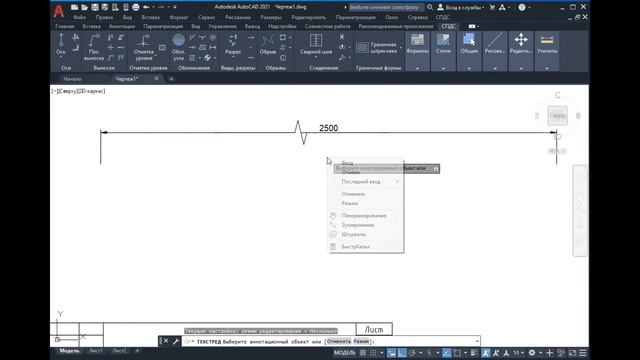Switch to the Аннотации ribbon tab
The height and width of the screenshot is (360, 640).
(x=122, y=27)
